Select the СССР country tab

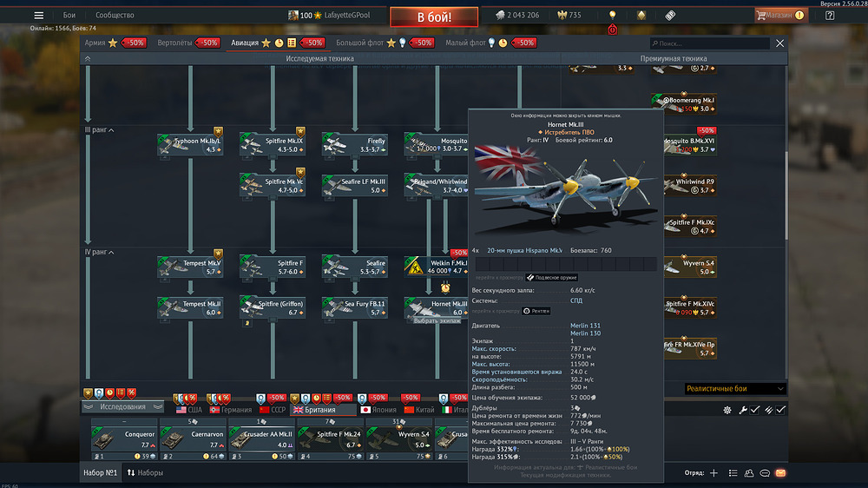[x=273, y=410]
